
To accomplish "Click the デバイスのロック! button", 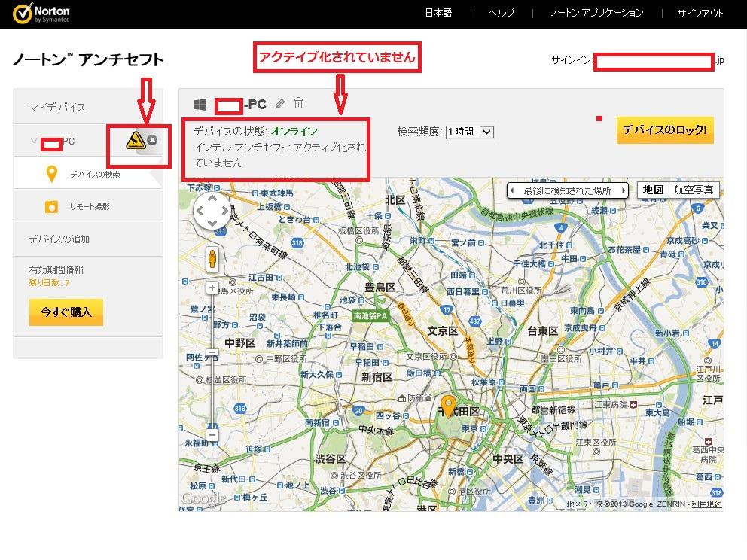I will 665,130.
